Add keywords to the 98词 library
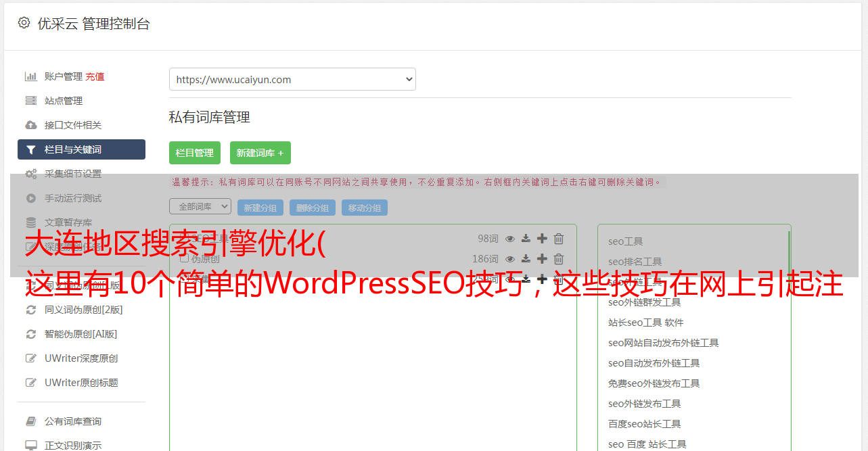Screen dimensions: 868x451 (x=542, y=239)
